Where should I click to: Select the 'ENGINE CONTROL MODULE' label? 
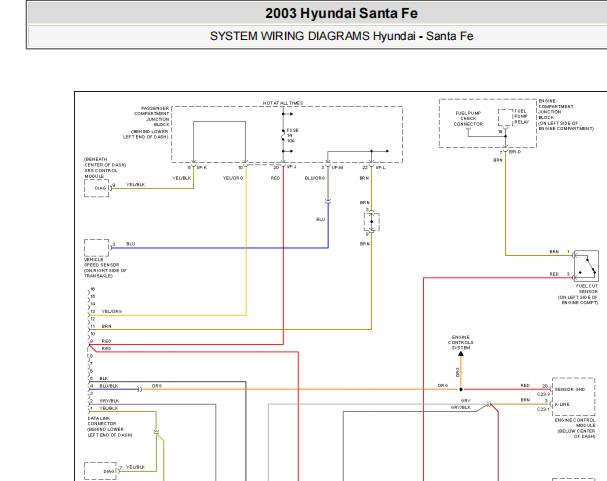coord(575,423)
